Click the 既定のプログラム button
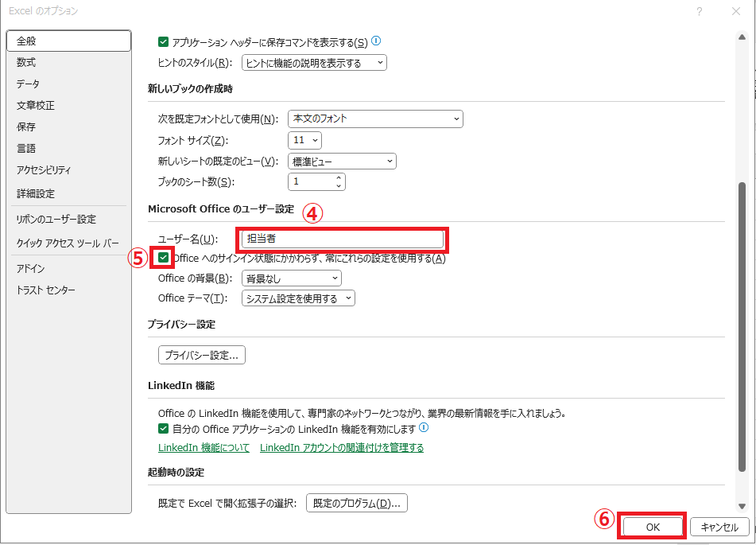The height and width of the screenshot is (545, 756). pyautogui.click(x=357, y=503)
